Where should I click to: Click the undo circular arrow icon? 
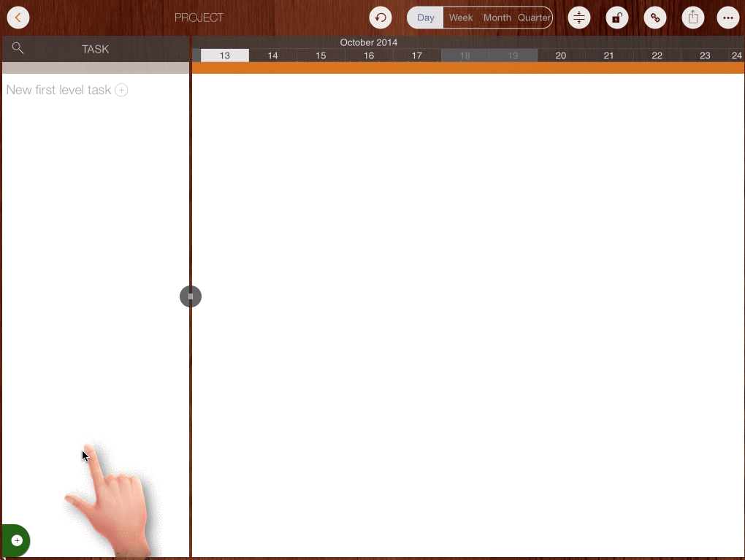coord(381,18)
